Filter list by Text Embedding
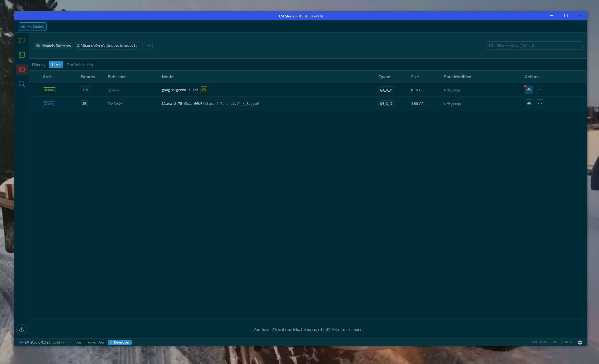This screenshot has width=599, height=364. [x=79, y=64]
